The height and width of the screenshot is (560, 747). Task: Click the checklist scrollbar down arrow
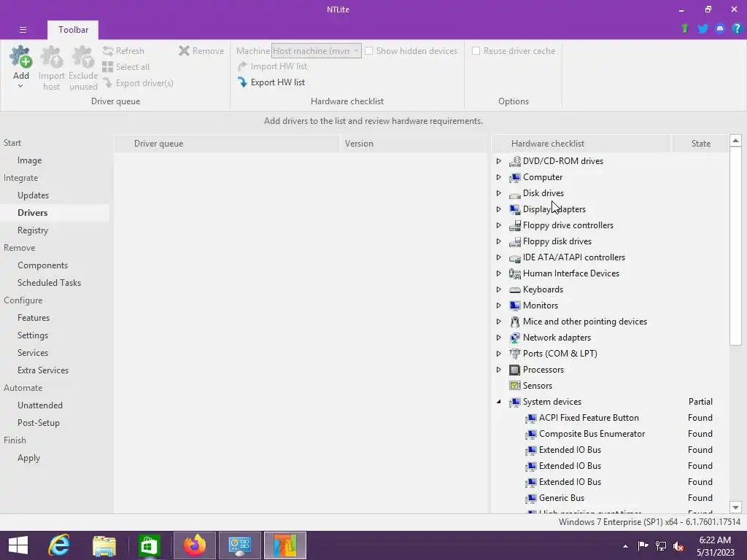click(735, 507)
